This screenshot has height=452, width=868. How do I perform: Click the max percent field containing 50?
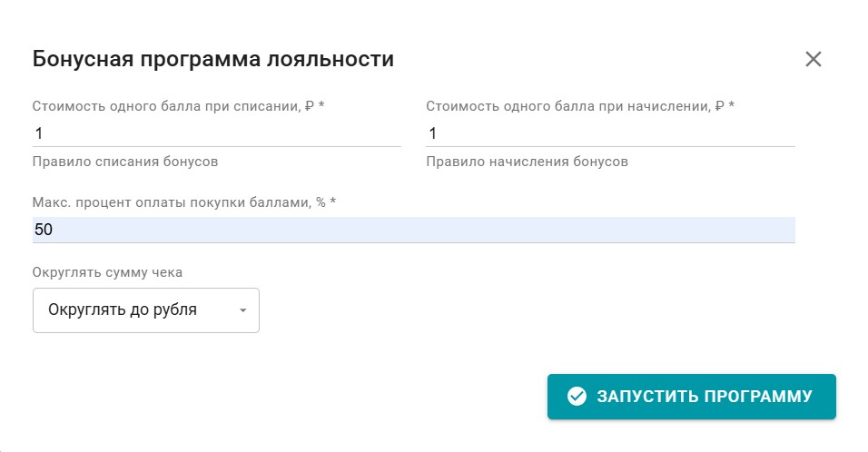[413, 230]
